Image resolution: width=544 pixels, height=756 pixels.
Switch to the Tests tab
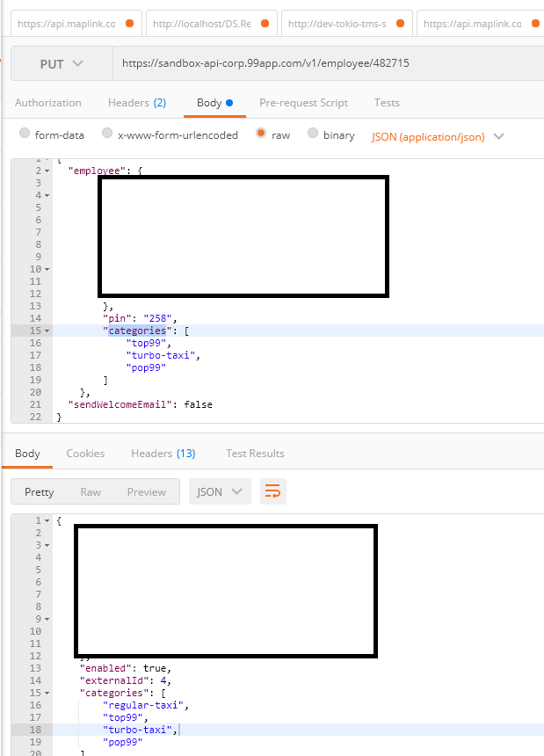click(x=387, y=103)
